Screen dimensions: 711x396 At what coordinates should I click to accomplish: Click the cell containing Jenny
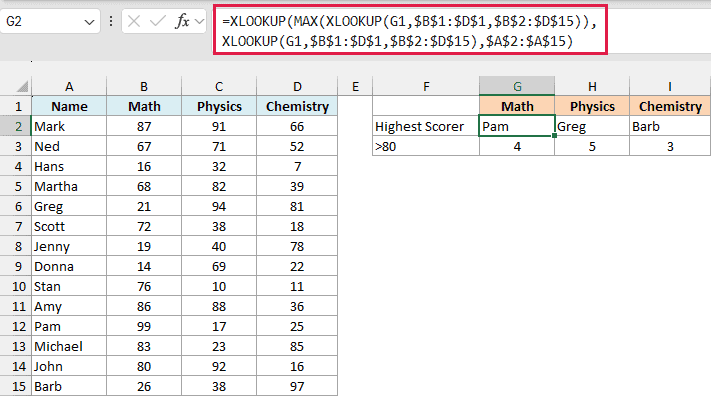(69, 246)
